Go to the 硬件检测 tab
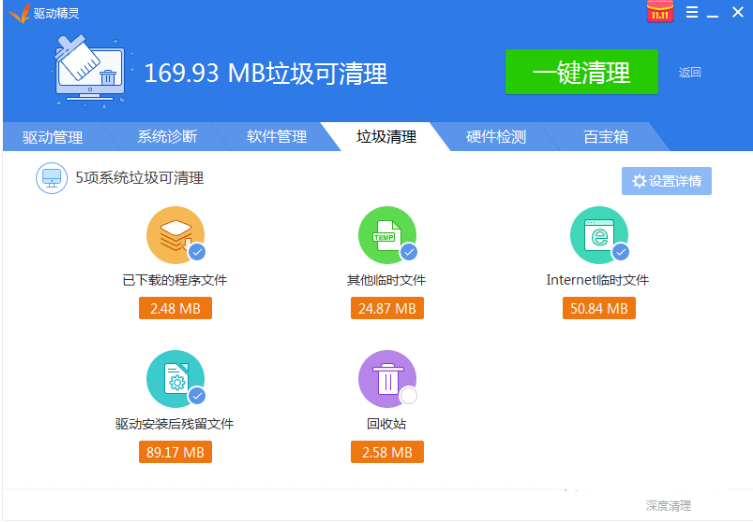753x522 pixels. [x=496, y=137]
